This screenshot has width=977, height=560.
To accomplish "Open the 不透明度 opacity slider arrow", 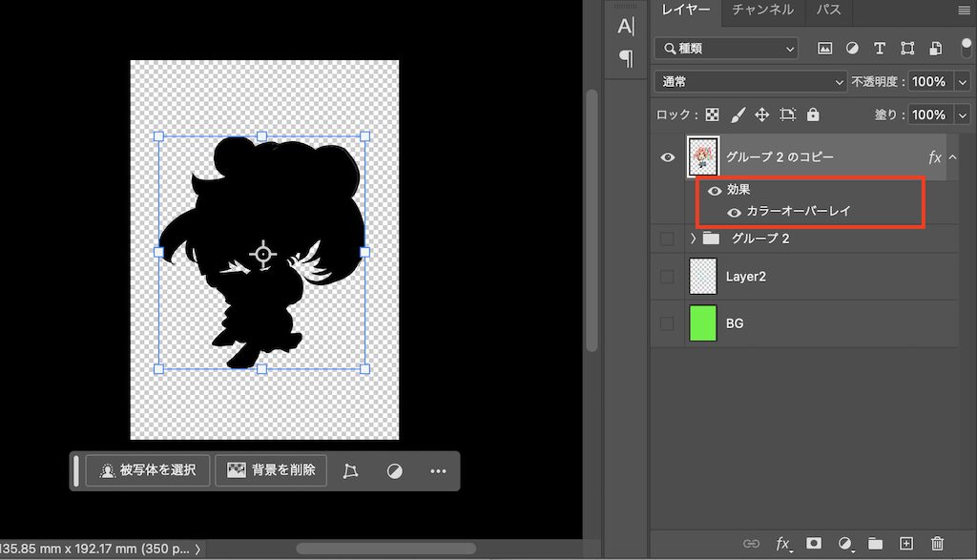I will pos(963,82).
